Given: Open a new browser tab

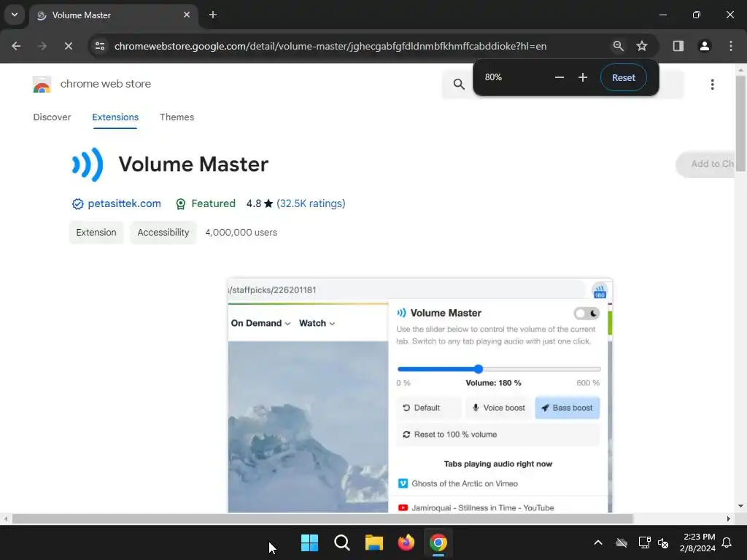Looking at the screenshot, I should (213, 15).
